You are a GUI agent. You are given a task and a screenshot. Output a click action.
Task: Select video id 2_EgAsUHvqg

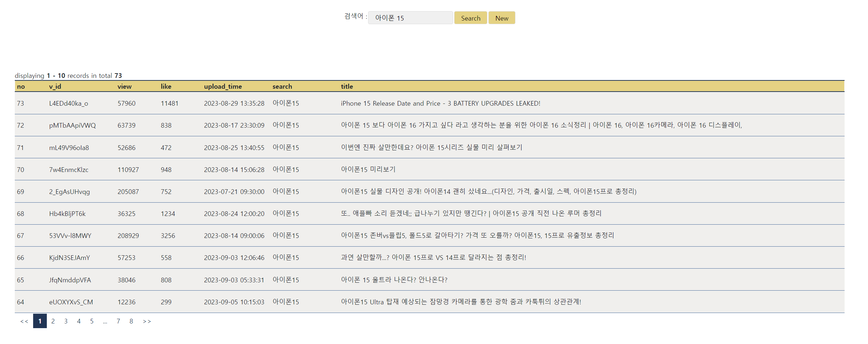pos(70,192)
